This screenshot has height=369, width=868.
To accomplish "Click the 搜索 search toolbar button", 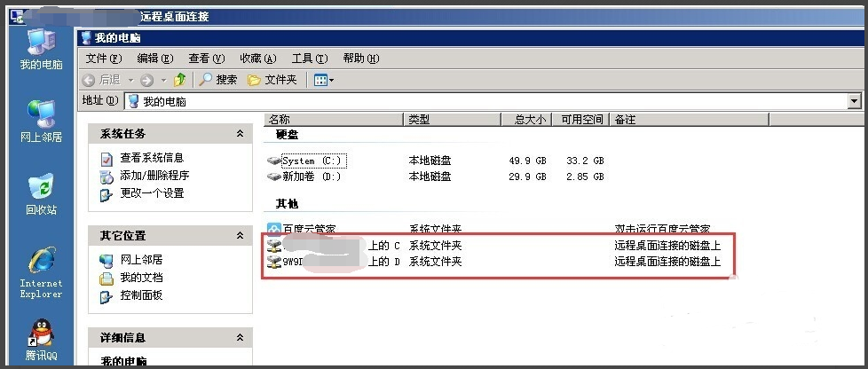I will click(x=217, y=80).
